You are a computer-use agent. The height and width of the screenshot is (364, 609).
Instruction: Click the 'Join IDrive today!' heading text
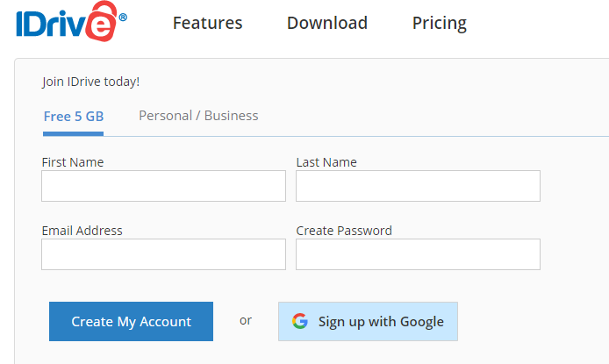91,82
